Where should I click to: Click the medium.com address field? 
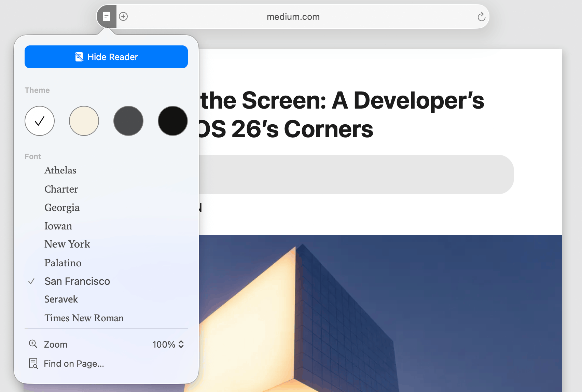pyautogui.click(x=293, y=17)
